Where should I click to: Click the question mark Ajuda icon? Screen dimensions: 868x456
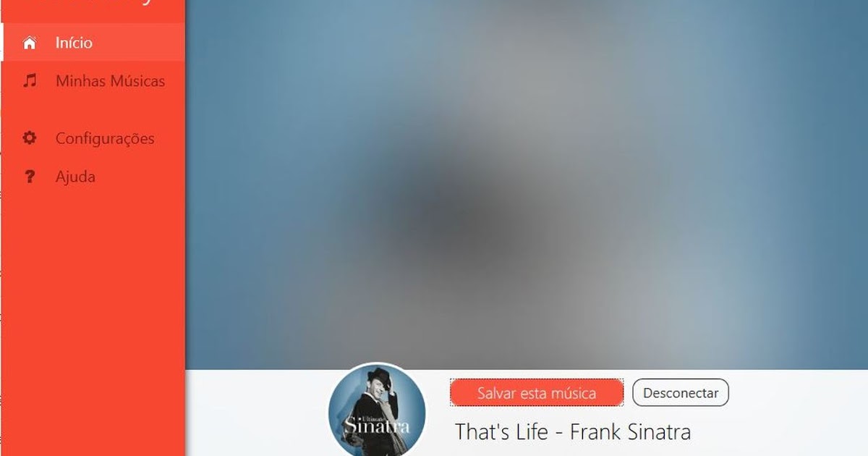click(x=30, y=177)
